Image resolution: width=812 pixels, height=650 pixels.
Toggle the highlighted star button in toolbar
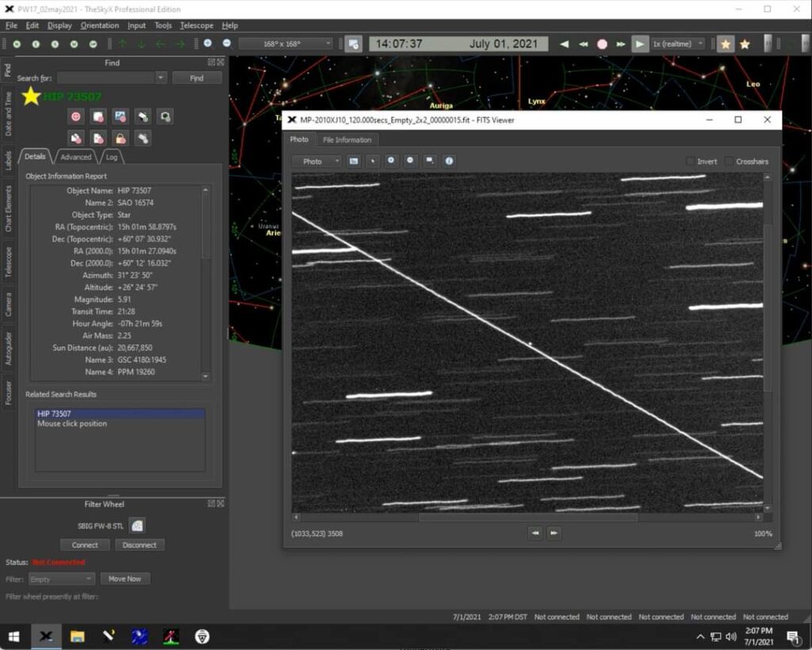[725, 44]
